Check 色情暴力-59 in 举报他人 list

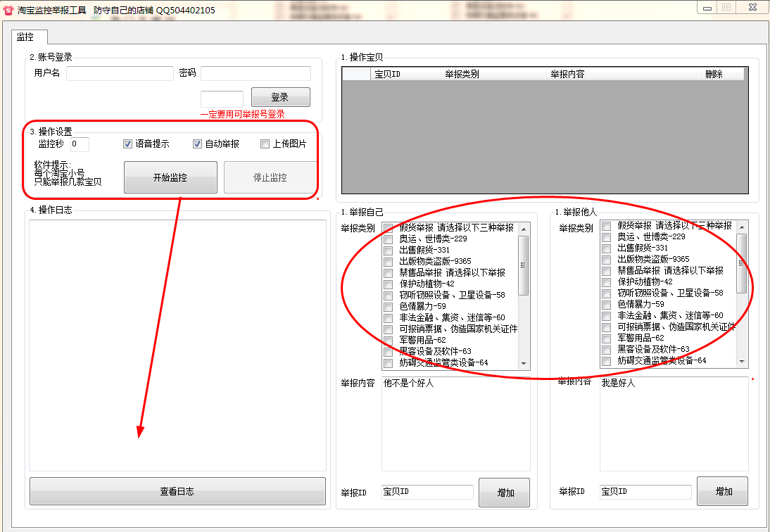607,305
